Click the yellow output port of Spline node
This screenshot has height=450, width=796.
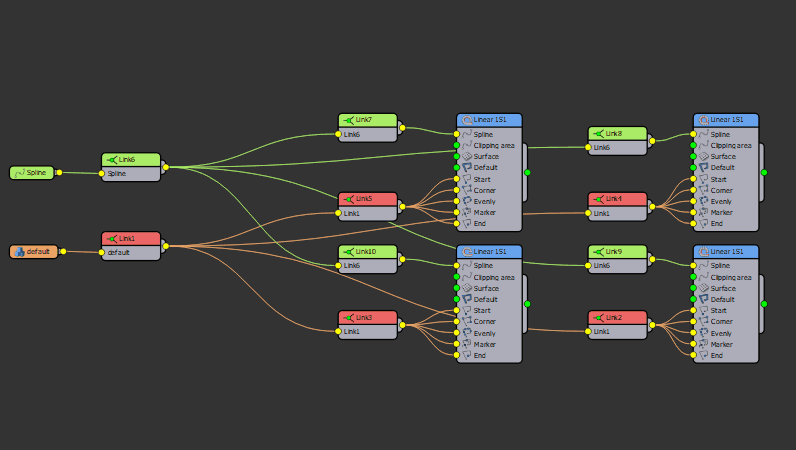(59, 172)
